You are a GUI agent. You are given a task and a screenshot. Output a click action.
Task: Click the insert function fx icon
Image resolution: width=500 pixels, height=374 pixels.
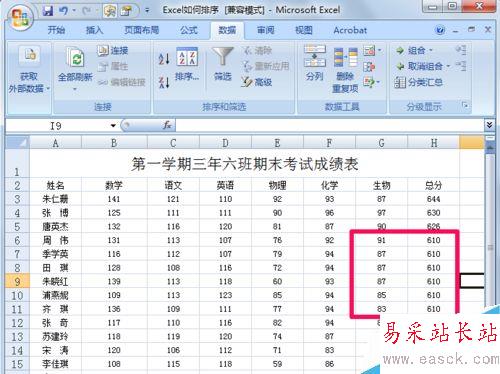coord(167,125)
